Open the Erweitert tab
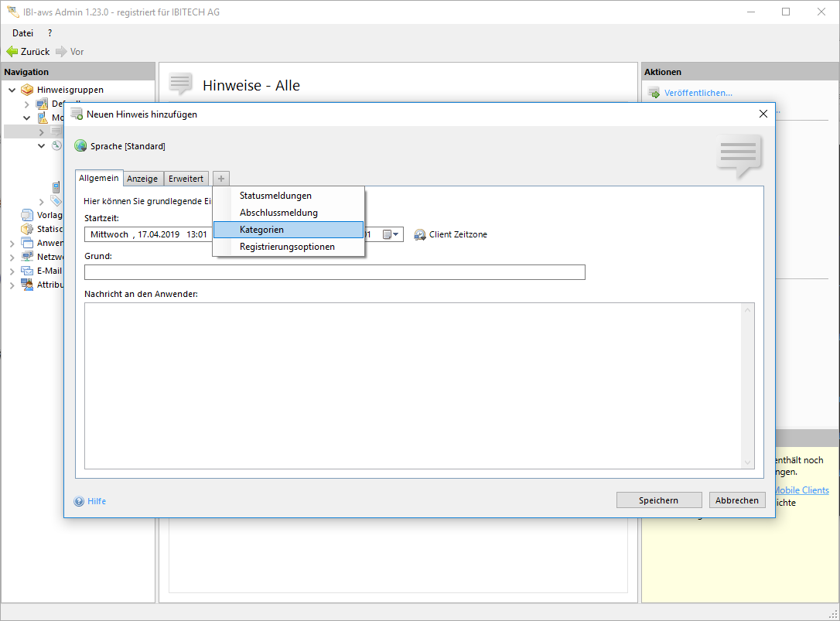 coord(186,179)
